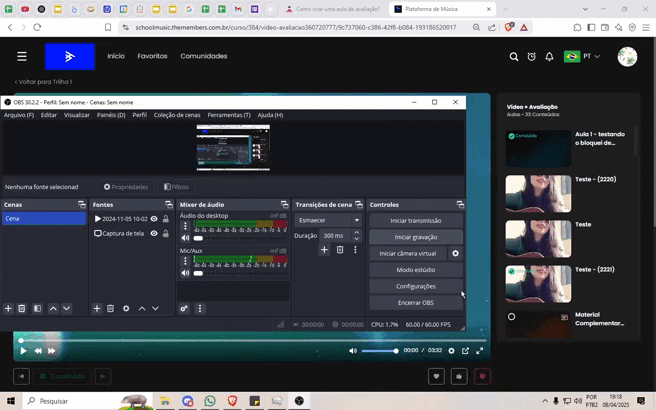Open source properties gear in Fontes panel

point(126,308)
